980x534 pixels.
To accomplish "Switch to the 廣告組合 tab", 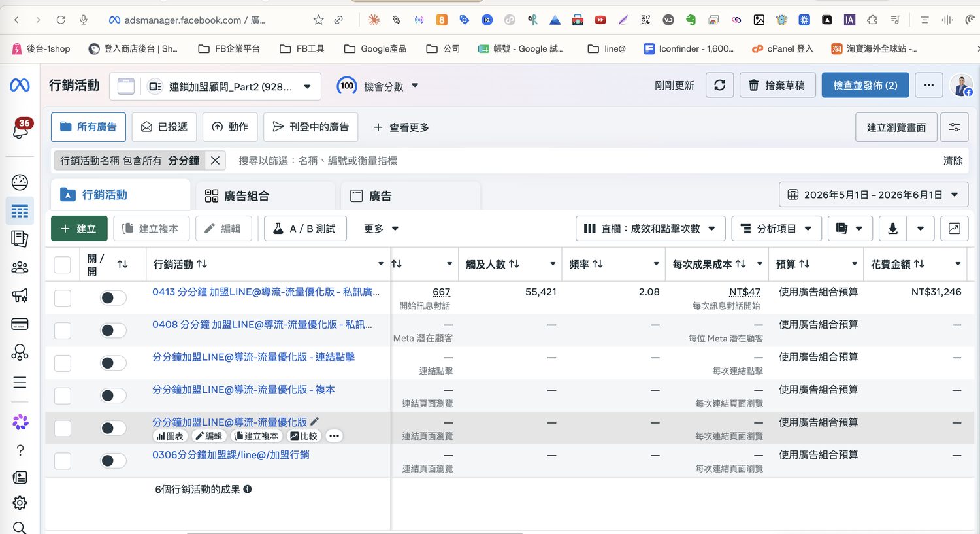I will point(266,195).
